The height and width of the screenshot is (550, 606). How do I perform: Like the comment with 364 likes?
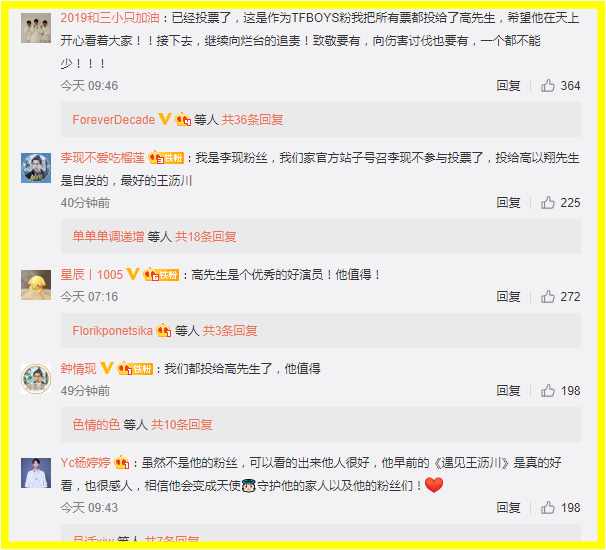(548, 85)
